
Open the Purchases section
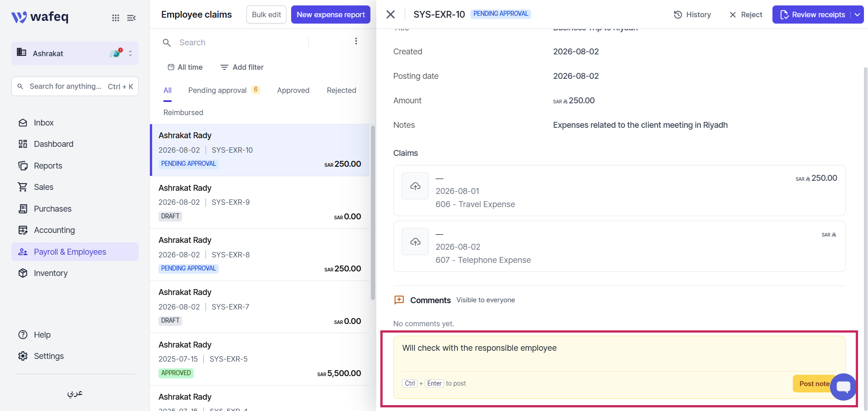[x=53, y=209]
